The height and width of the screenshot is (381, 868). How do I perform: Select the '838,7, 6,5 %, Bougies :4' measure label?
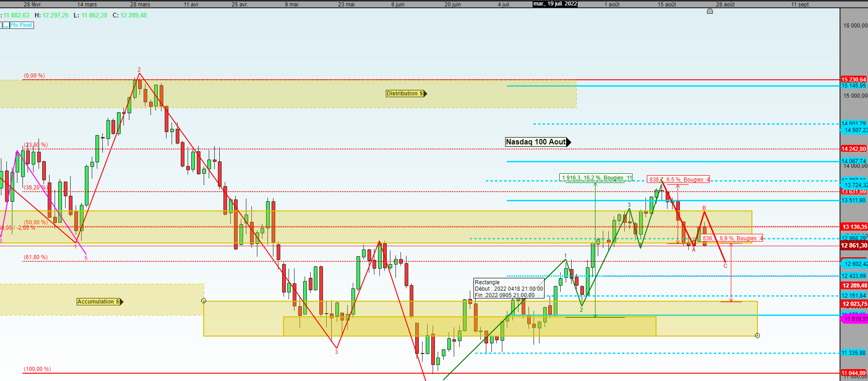(x=679, y=180)
